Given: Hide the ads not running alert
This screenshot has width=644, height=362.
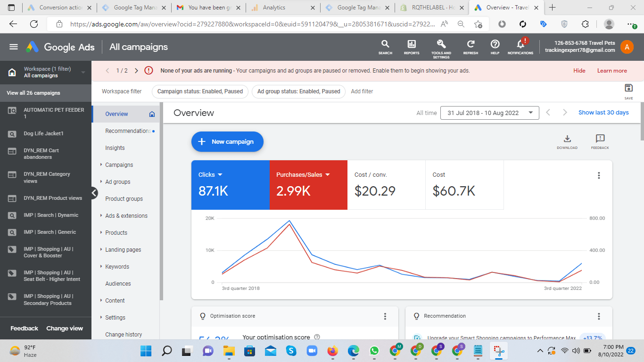Looking at the screenshot, I should tap(579, 71).
